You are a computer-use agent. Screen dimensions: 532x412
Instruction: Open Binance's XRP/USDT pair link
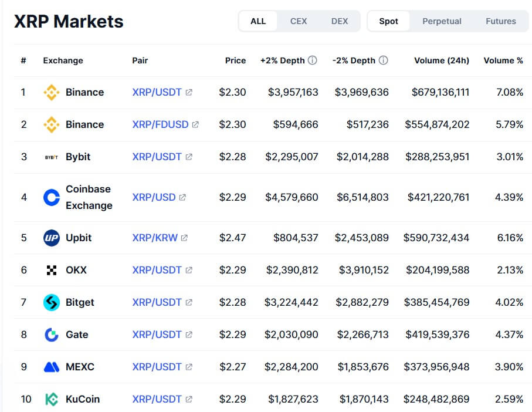click(x=157, y=92)
